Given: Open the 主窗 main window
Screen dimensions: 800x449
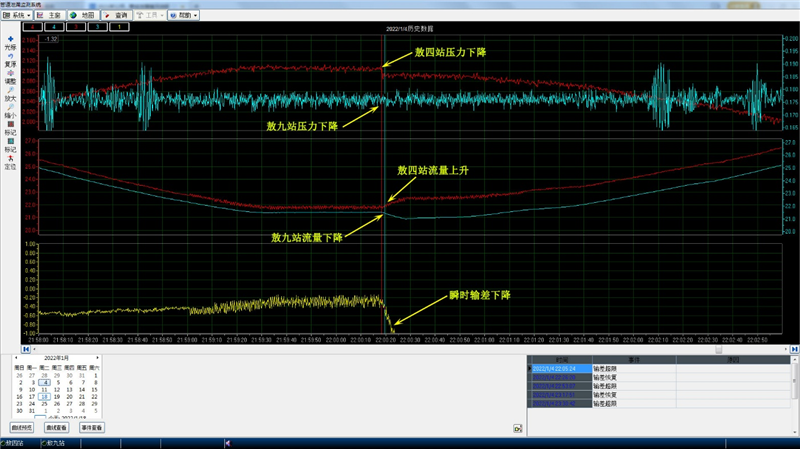Looking at the screenshot, I should pyautogui.click(x=50, y=16).
